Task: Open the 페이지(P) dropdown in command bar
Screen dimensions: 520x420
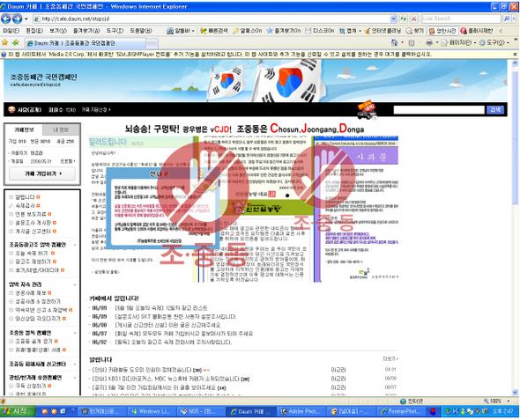Action: (460, 43)
